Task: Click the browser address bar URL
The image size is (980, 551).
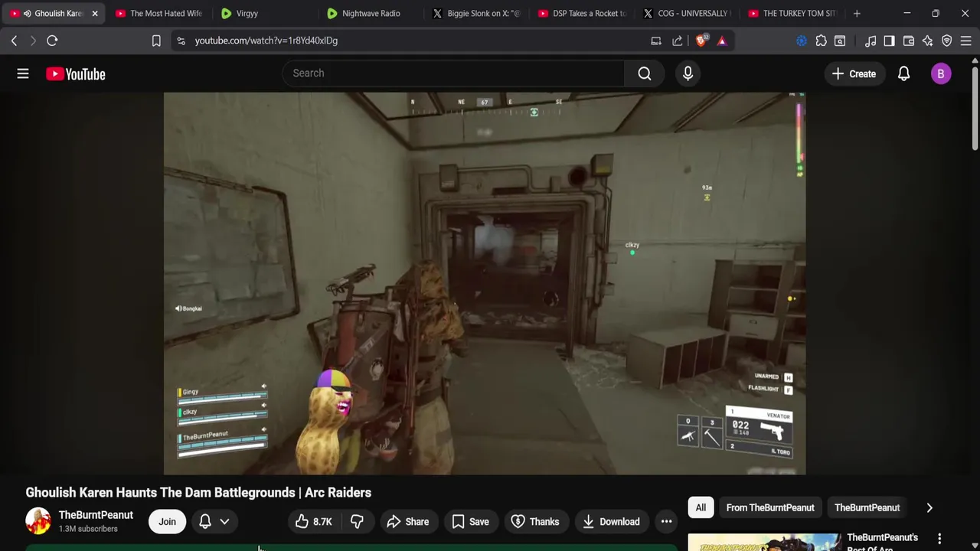Action: 266,41
